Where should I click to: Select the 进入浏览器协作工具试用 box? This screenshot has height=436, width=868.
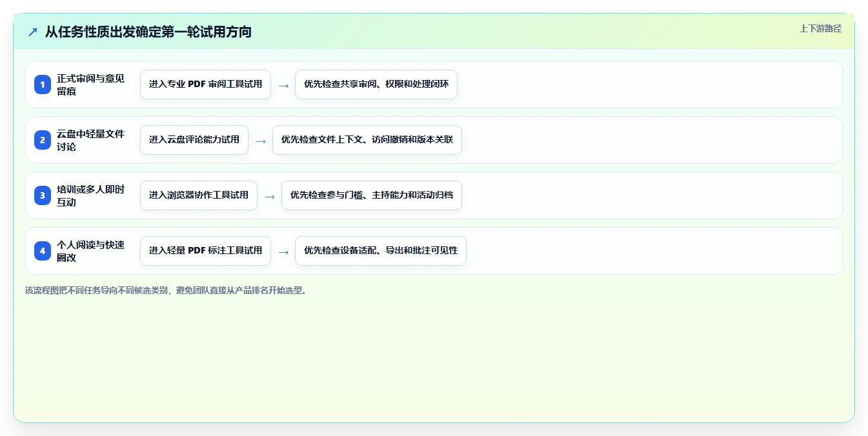(199, 195)
